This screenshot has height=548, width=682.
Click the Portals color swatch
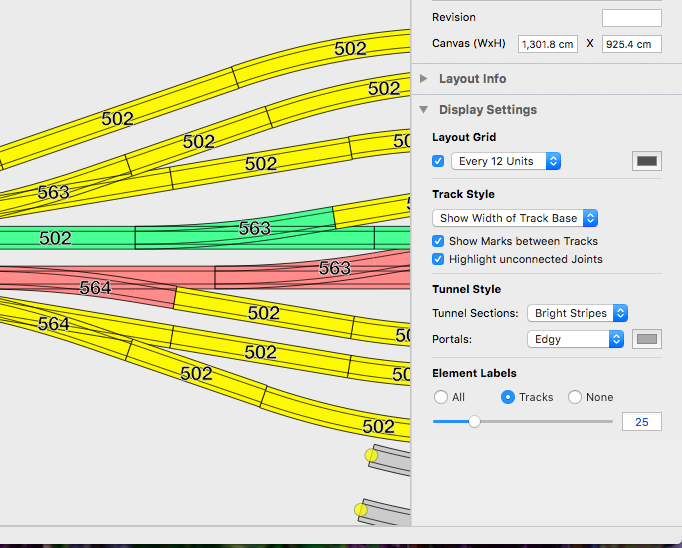click(x=647, y=339)
